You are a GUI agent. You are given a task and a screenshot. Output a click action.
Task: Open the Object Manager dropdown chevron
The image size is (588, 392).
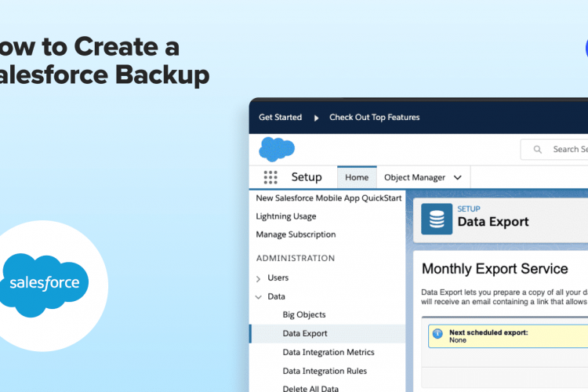pyautogui.click(x=457, y=178)
